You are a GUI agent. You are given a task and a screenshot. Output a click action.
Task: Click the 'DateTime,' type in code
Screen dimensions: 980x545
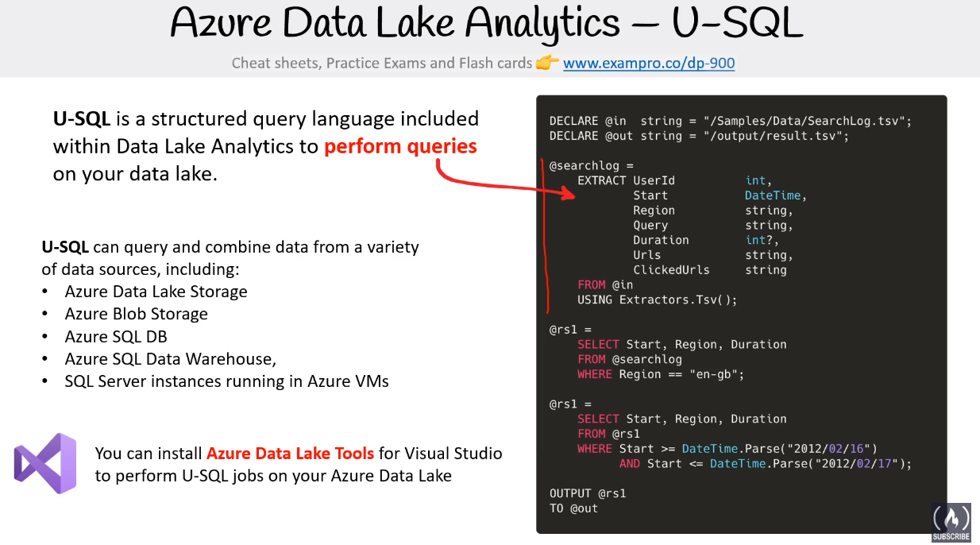coord(776,195)
